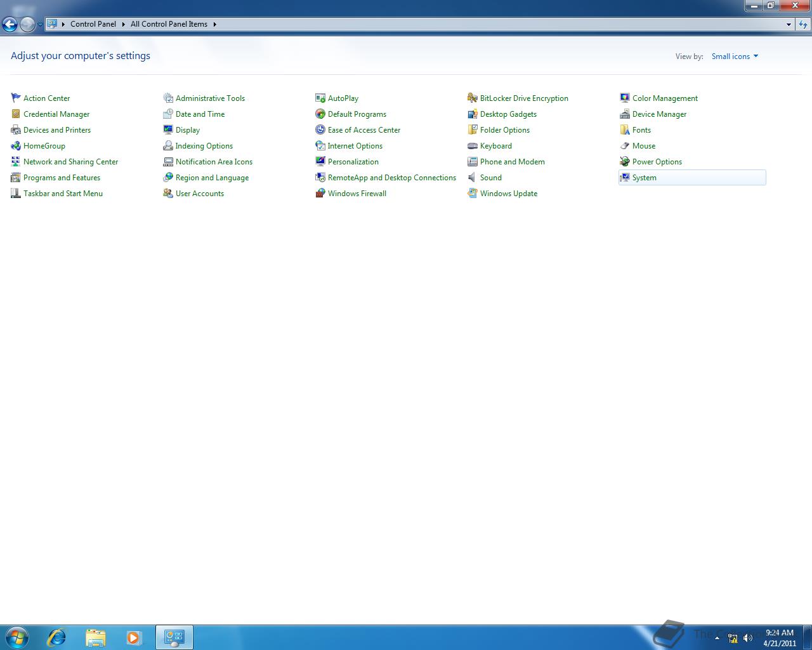Viewport: 812px width, 650px height.
Task: Launch Internet Explorer from the taskbar
Action: 57,637
